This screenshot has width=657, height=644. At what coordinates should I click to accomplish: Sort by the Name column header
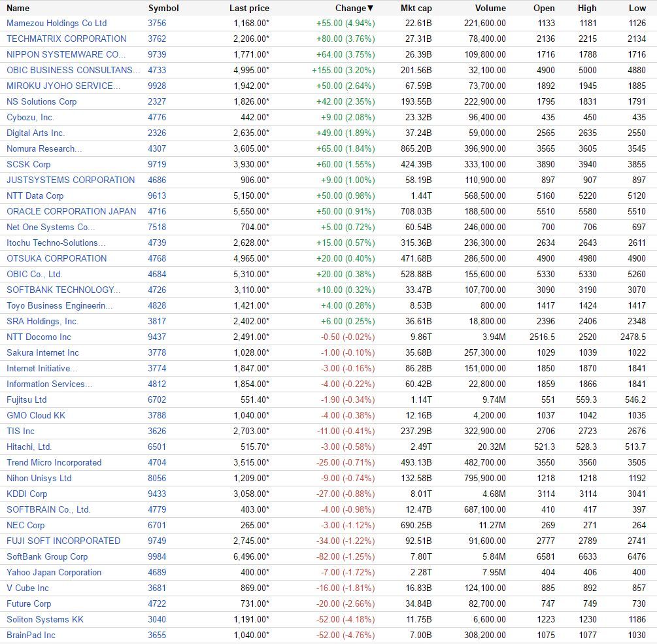point(18,8)
